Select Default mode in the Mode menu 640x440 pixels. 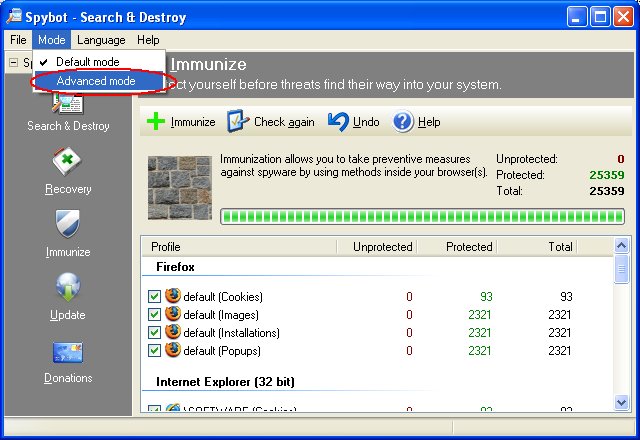tap(99, 62)
